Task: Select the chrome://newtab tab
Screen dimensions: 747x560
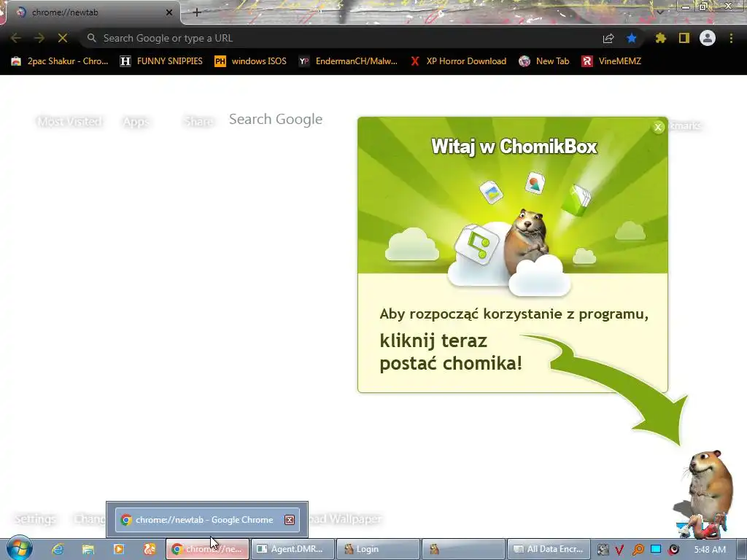Action: click(93, 13)
